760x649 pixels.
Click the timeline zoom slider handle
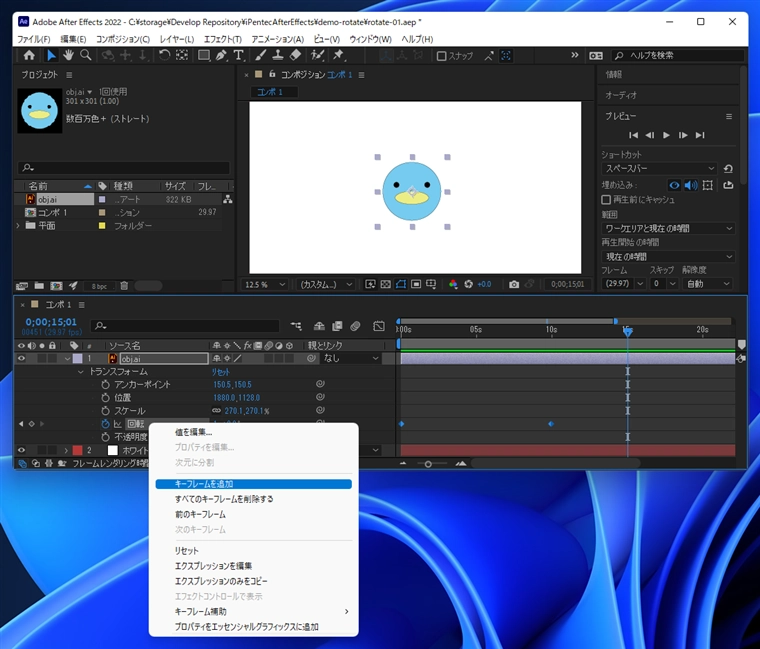coord(428,464)
